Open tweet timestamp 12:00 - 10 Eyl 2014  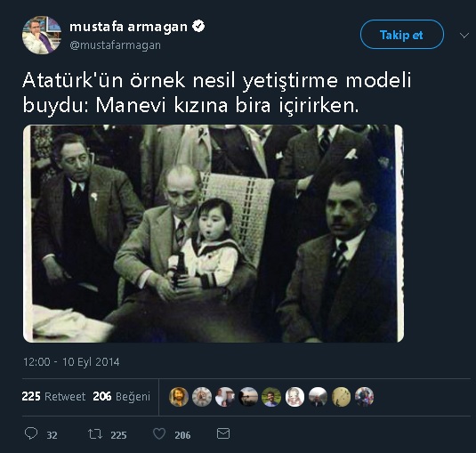coord(71,362)
